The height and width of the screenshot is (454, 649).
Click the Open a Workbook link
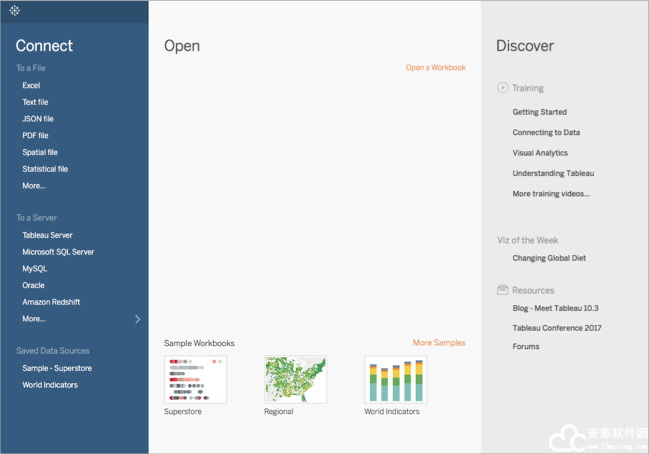[435, 68]
